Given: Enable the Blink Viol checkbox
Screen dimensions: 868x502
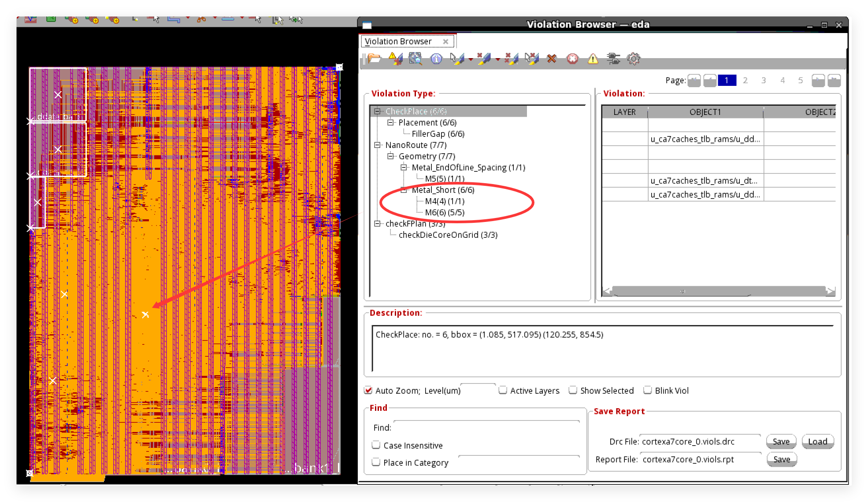Looking at the screenshot, I should [648, 390].
